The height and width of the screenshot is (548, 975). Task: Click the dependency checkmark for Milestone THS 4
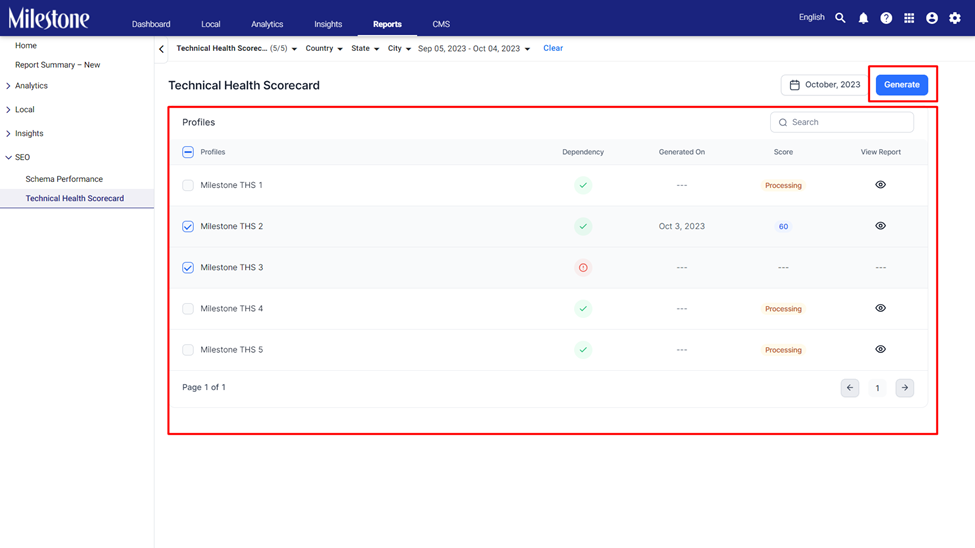pos(583,309)
